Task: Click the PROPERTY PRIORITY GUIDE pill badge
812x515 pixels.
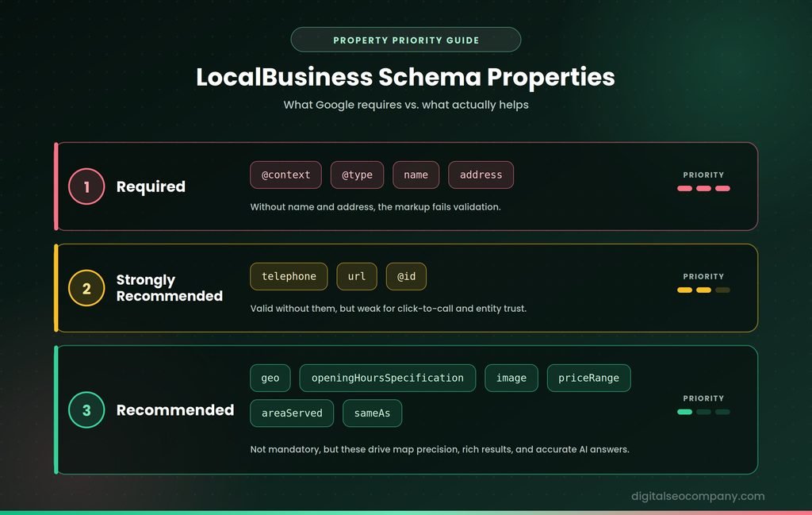Action: coord(405,40)
